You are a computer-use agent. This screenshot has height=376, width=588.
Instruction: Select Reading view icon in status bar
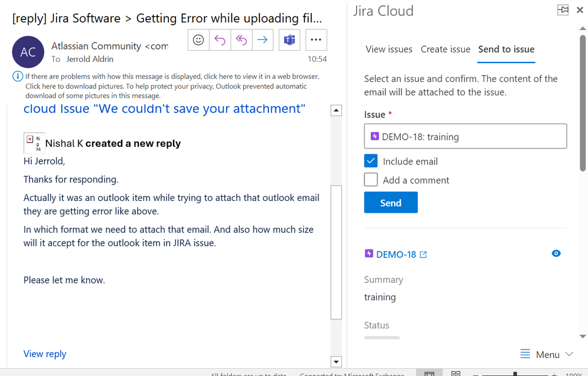coord(456,374)
